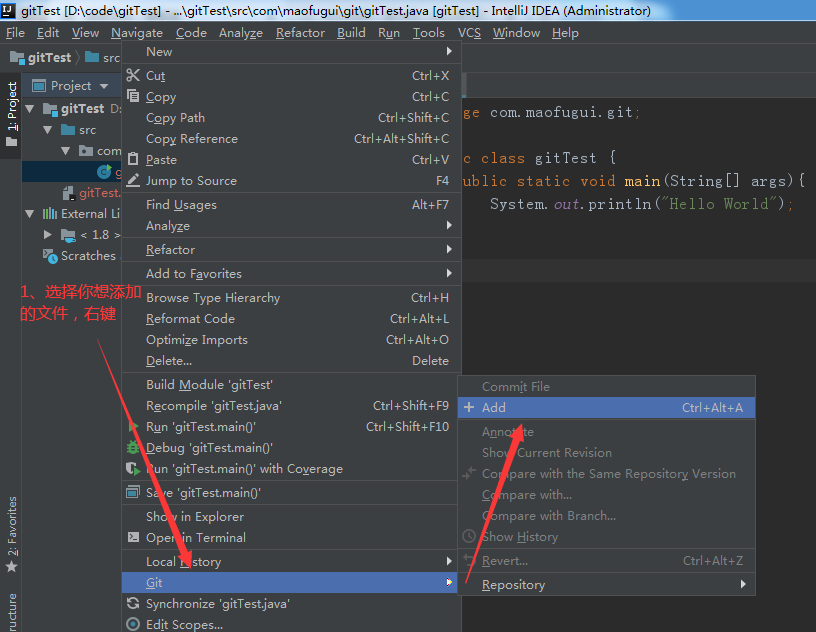
Task: Expand the Repository submenu arrow
Action: [x=743, y=584]
